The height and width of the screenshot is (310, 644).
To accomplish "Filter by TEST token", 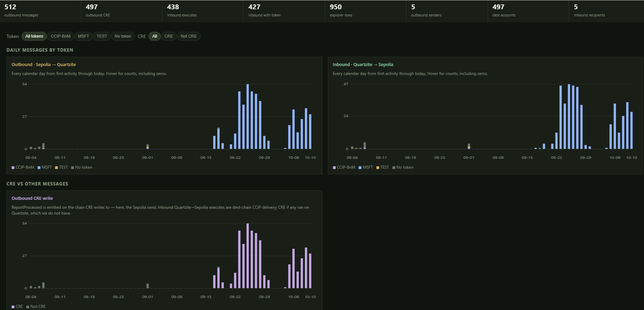I will [x=101, y=36].
